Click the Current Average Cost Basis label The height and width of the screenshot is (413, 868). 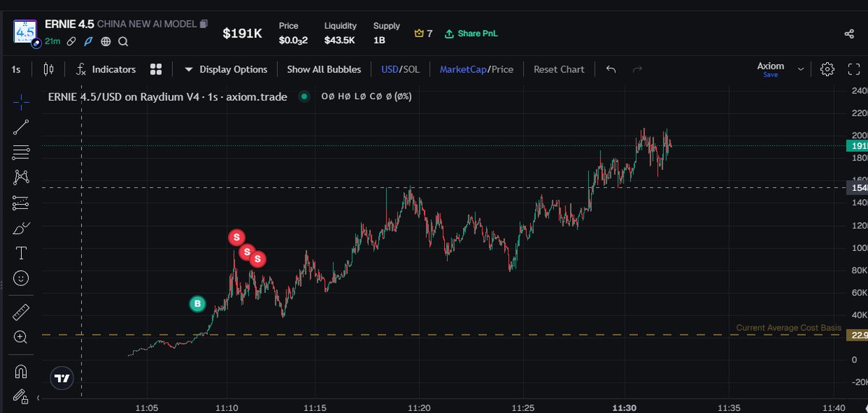pos(788,328)
